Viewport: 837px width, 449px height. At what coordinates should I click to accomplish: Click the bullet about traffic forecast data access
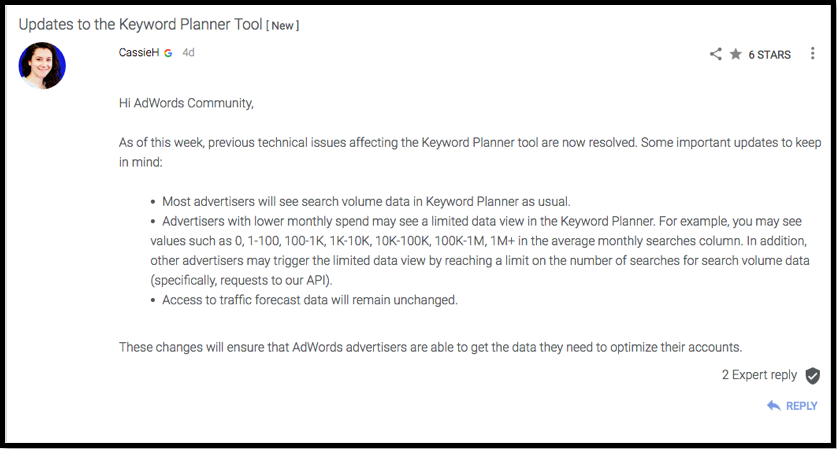click(304, 300)
